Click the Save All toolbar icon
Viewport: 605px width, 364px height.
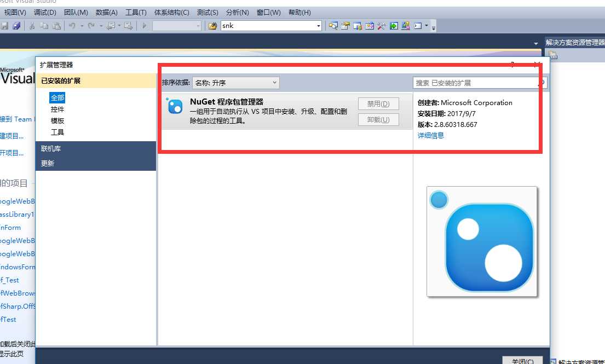pos(16,26)
